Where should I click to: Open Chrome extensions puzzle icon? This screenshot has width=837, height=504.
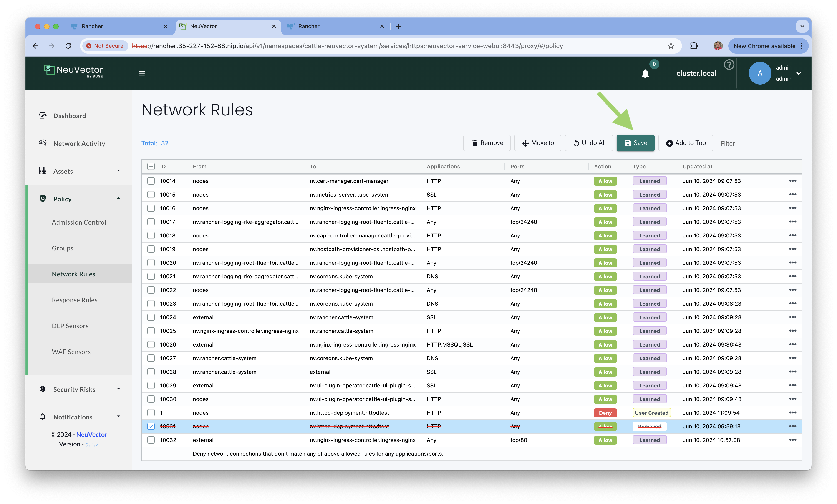pos(694,46)
